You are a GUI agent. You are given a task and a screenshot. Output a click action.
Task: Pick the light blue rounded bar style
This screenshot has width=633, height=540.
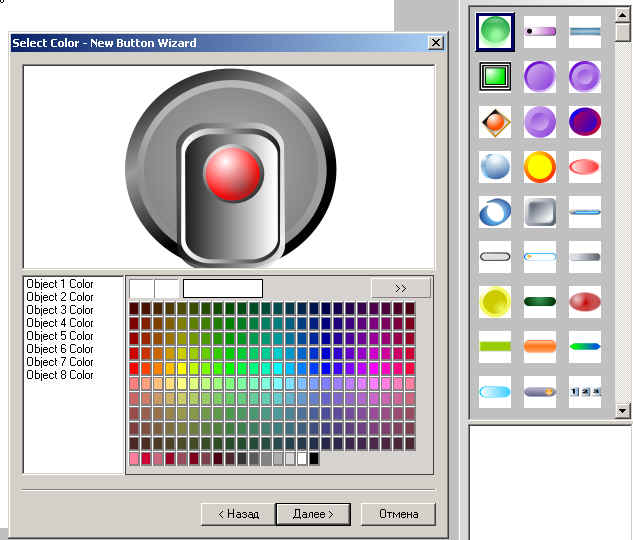[495, 391]
